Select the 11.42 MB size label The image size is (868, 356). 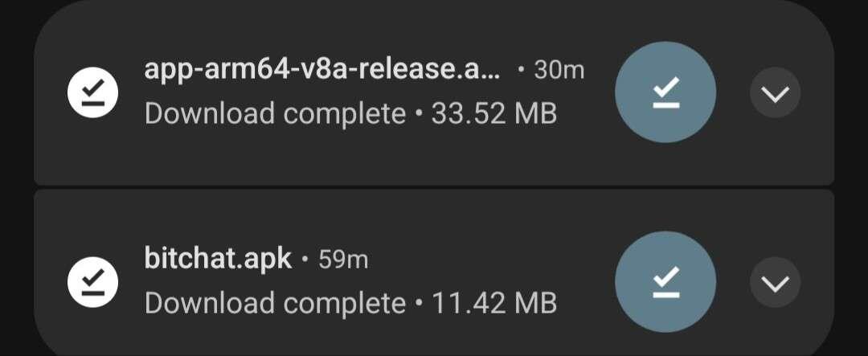[x=493, y=303]
